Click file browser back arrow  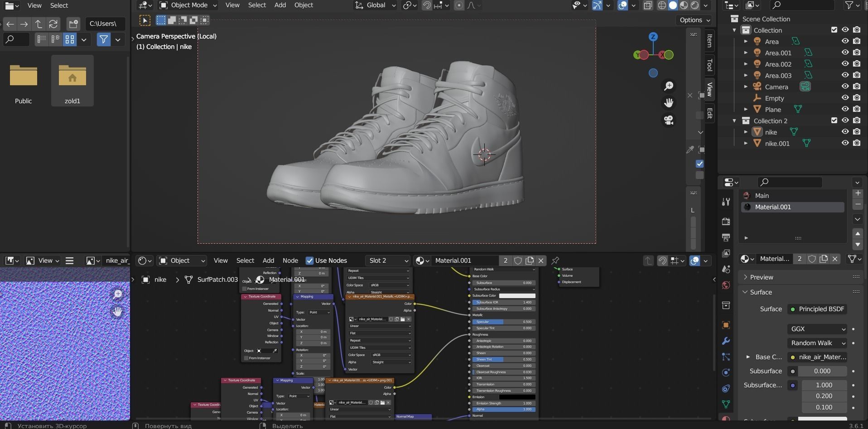pos(10,24)
